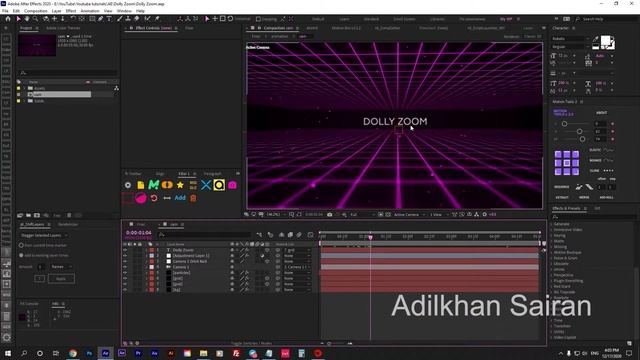Open the Full resolution dropdown in viewer

362,214
